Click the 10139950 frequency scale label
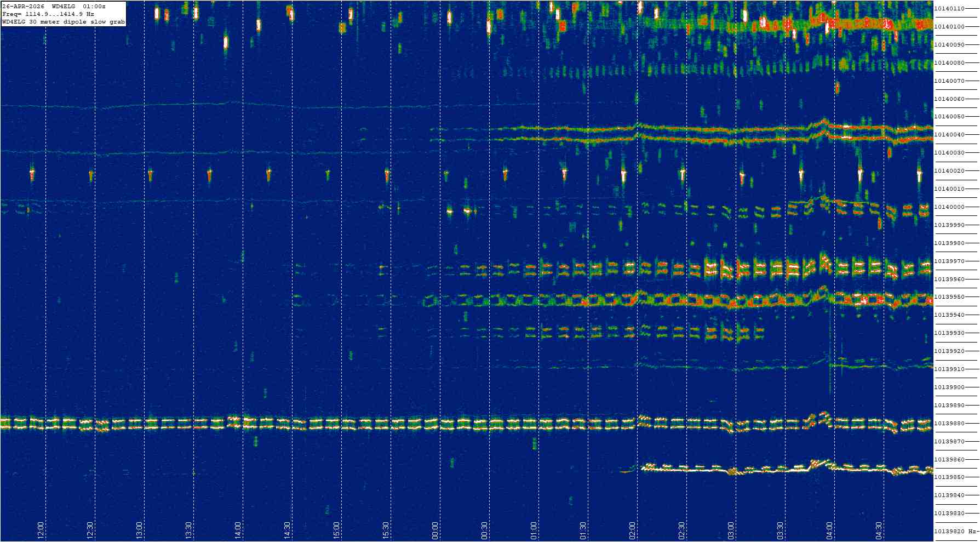The height and width of the screenshot is (542, 980). coord(949,297)
